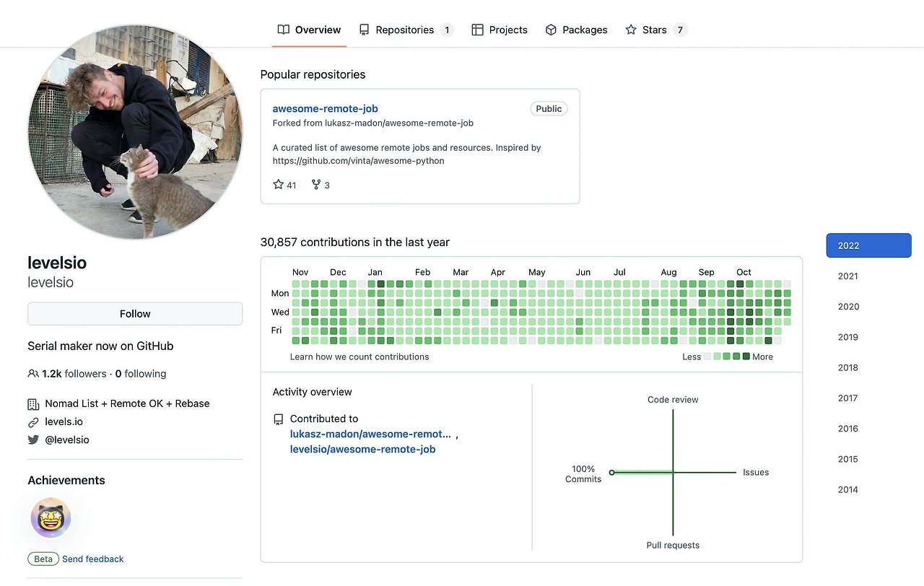Click the Twitter bird icon beside @levelsio
This screenshot has height=586, width=924.
click(x=33, y=439)
